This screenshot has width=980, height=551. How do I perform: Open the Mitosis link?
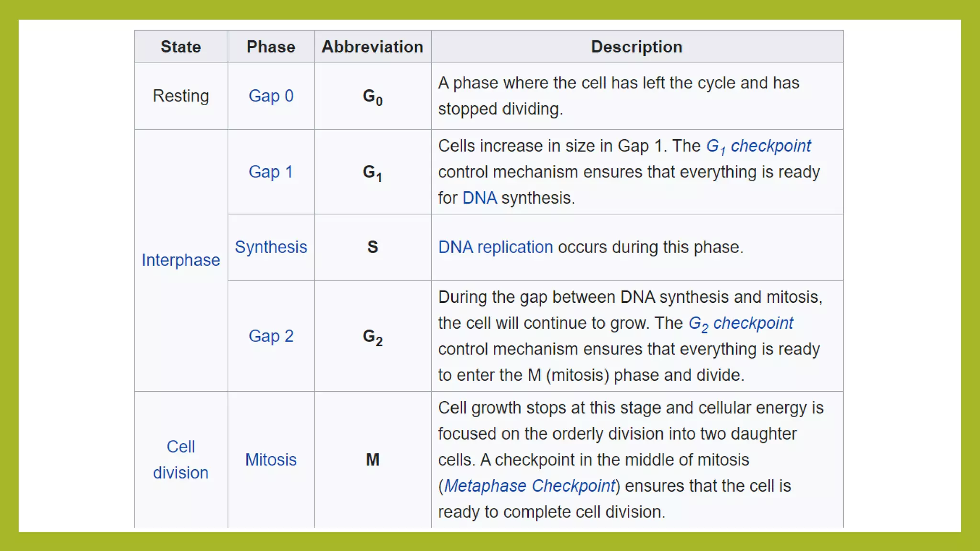[x=271, y=460]
